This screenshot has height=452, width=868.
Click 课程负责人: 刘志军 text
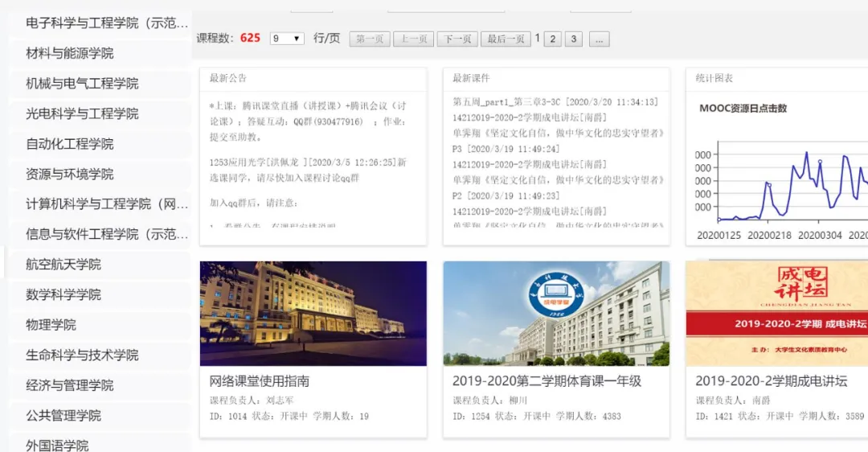click(252, 400)
